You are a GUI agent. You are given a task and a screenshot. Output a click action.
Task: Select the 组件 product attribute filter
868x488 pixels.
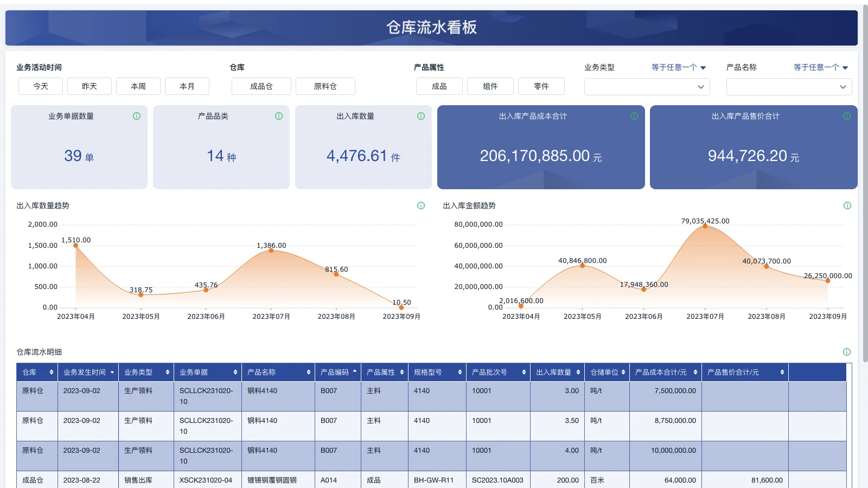(490, 86)
